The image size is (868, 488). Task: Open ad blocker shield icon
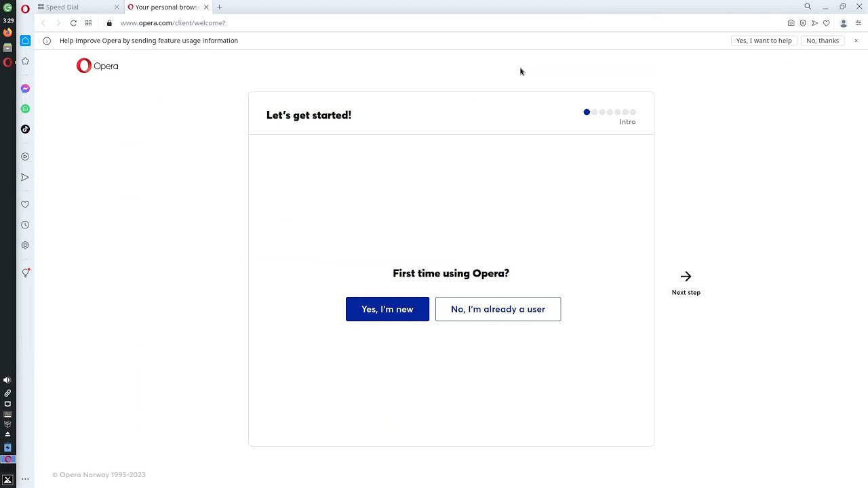[x=803, y=23]
